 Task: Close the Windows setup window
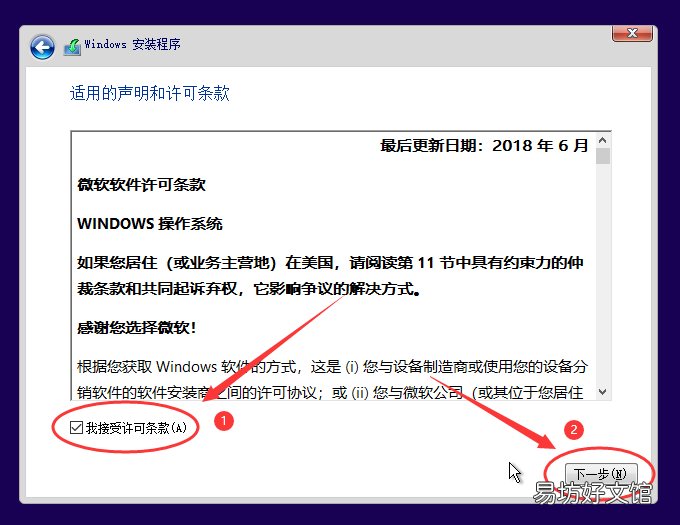[x=632, y=33]
